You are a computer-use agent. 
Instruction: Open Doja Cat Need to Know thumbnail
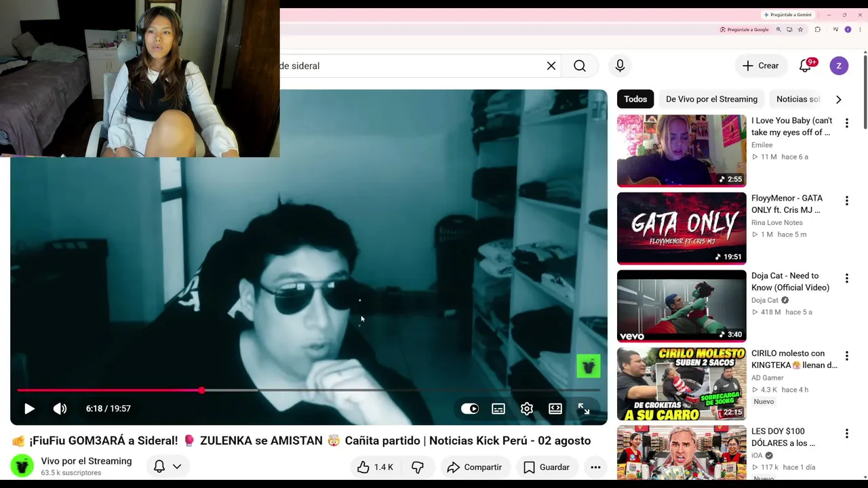tap(682, 306)
